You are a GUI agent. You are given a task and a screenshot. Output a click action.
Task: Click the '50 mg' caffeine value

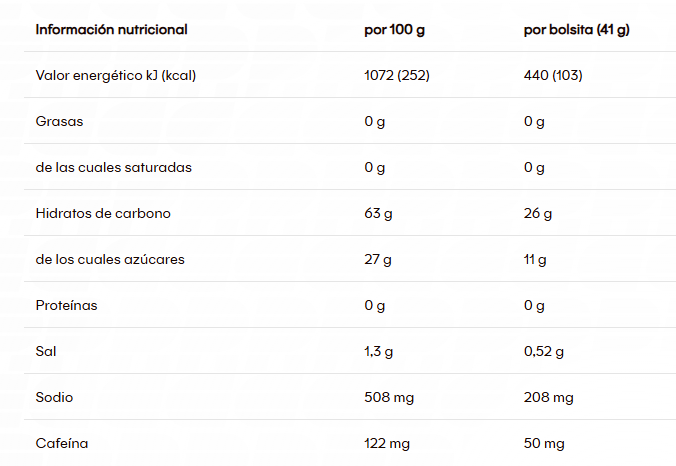(544, 443)
